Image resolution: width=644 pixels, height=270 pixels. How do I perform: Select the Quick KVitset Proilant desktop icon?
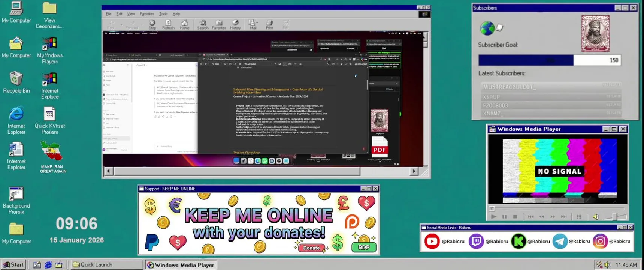coord(49,120)
